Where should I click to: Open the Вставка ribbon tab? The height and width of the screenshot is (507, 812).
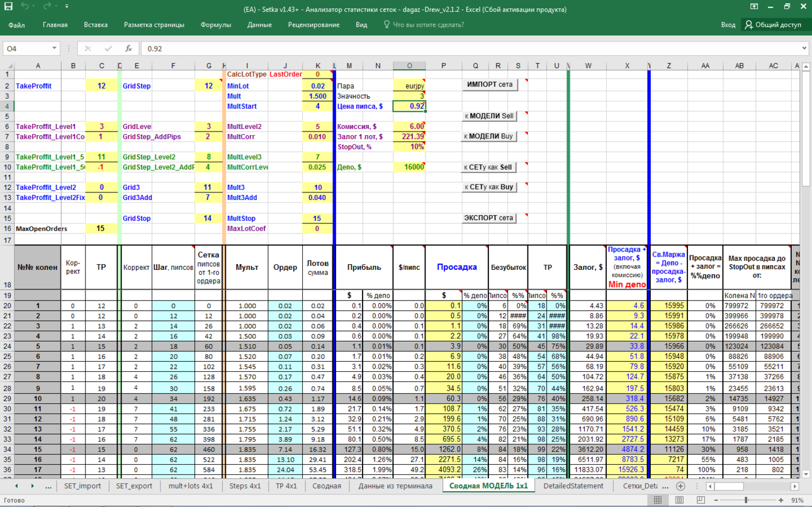[96, 25]
